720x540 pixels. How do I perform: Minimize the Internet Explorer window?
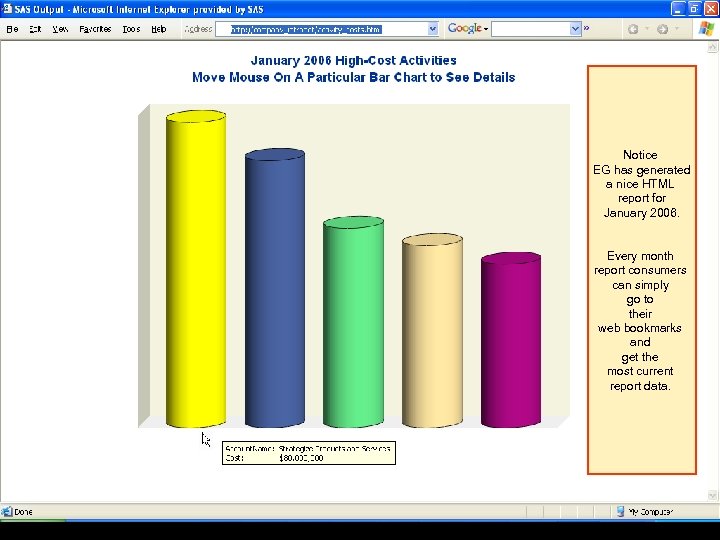click(678, 9)
